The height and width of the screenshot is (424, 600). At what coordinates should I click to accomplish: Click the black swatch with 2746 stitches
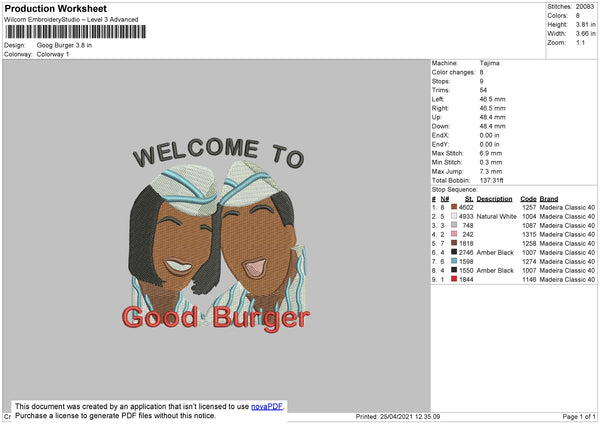pos(454,252)
